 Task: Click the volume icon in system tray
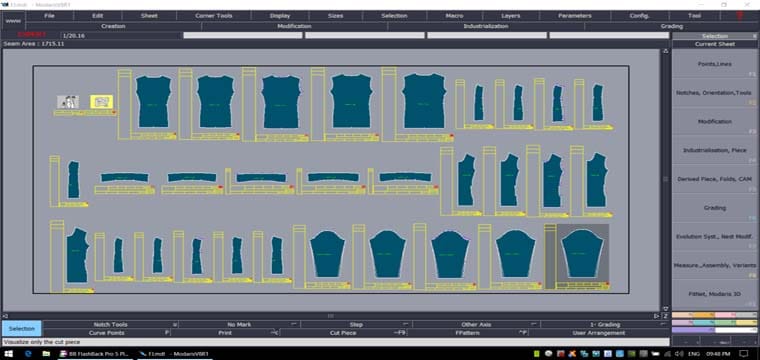point(679,354)
